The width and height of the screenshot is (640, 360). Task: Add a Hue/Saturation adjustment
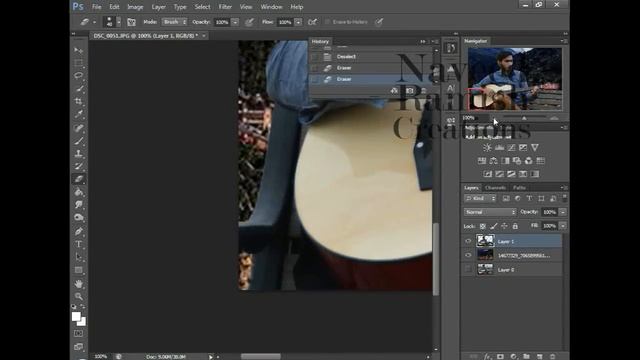482,161
